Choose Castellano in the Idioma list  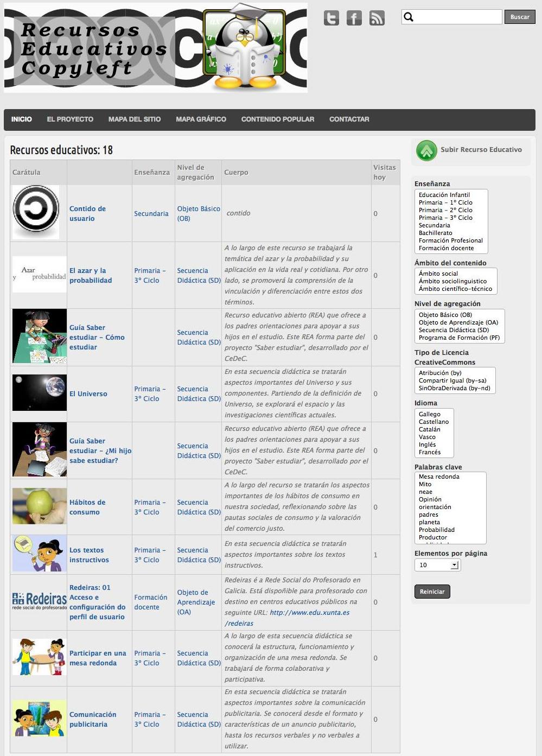coord(433,422)
